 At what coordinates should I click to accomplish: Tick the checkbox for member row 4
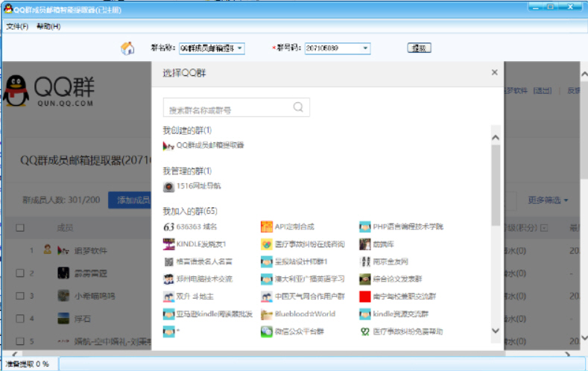pos(20,319)
